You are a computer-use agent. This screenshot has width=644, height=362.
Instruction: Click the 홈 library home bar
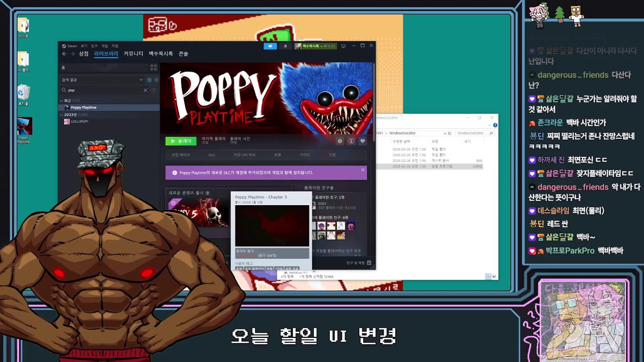pos(104,67)
